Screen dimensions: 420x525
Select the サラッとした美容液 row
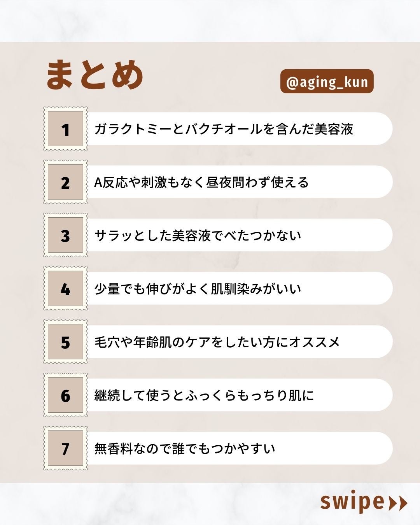point(198,235)
